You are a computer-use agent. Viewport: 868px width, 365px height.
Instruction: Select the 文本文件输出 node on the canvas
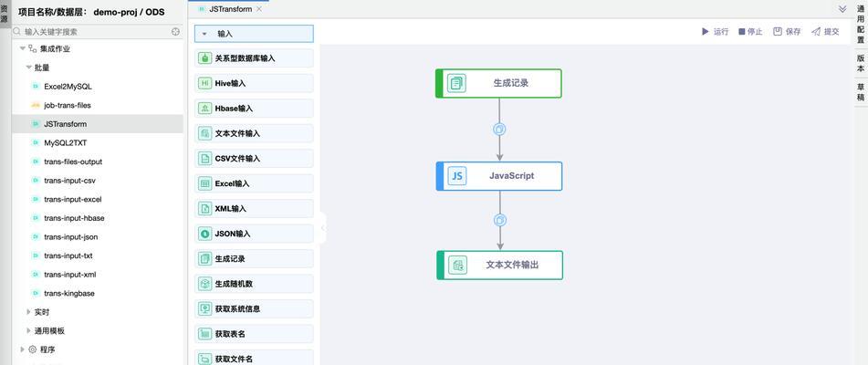coord(500,265)
